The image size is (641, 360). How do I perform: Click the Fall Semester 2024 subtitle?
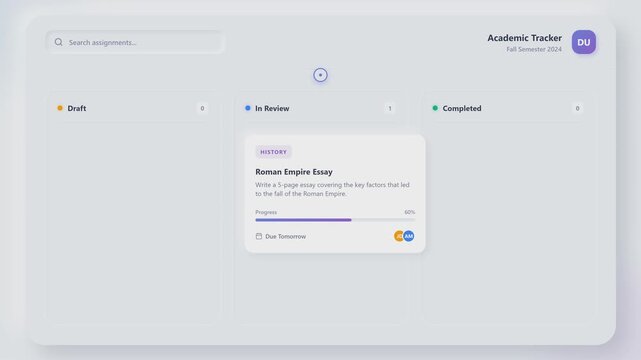pos(534,49)
